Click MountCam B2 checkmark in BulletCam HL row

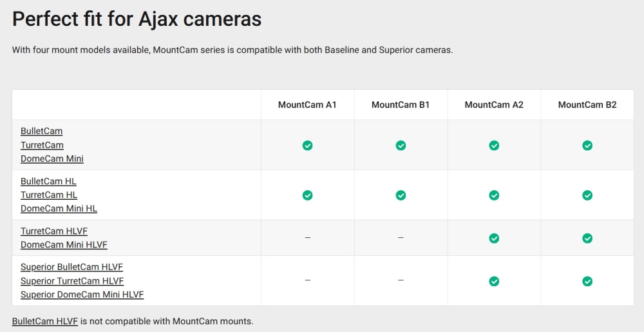click(587, 195)
